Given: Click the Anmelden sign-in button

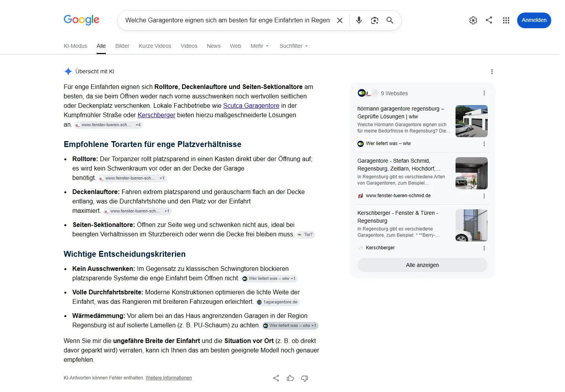Looking at the screenshot, I should 534,20.
